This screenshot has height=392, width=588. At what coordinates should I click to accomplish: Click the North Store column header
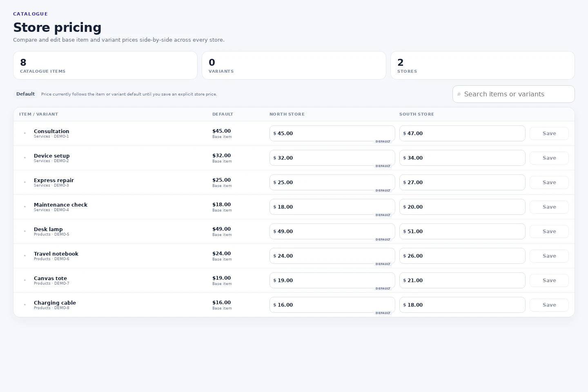point(287,114)
